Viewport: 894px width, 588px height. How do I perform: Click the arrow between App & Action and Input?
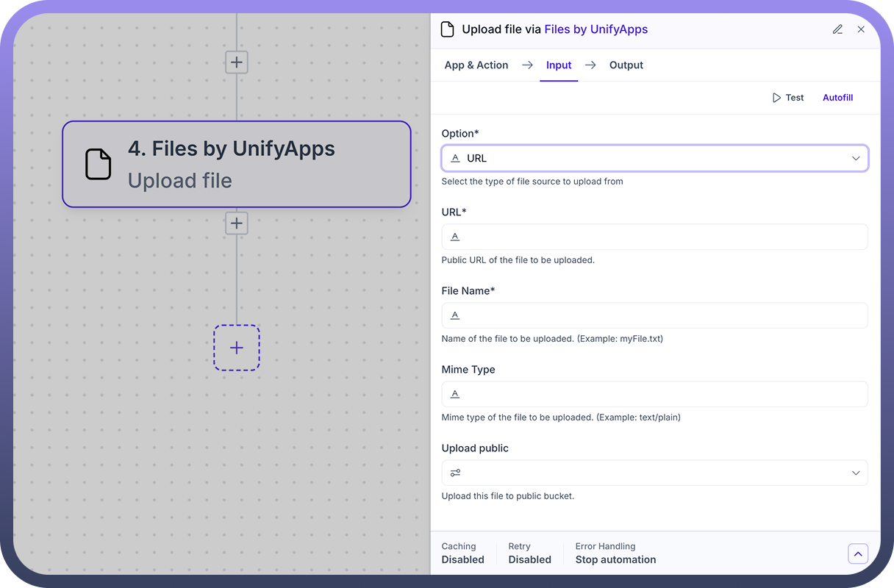coord(527,65)
